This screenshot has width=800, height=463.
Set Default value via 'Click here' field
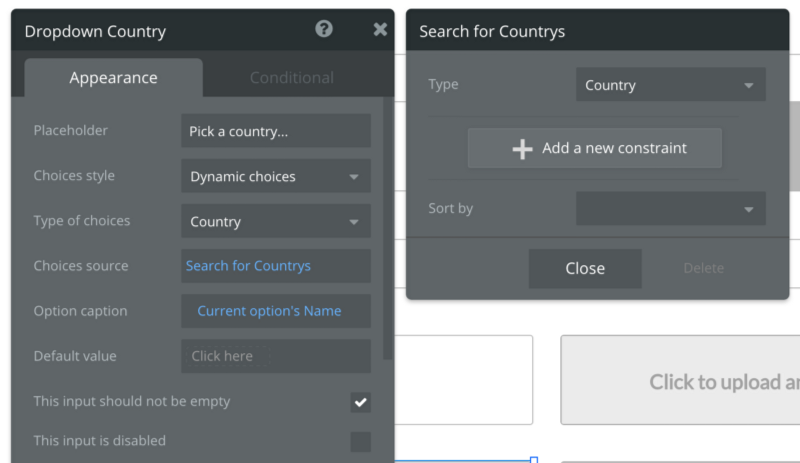pos(275,356)
